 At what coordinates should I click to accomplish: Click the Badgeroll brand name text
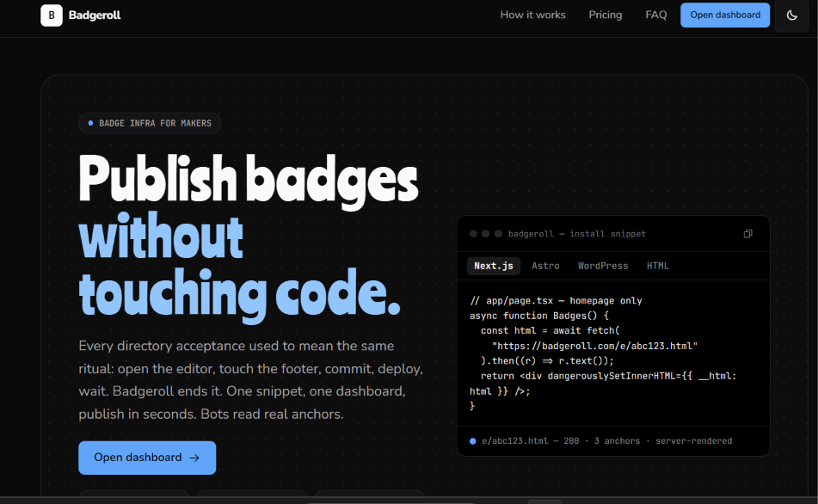pyautogui.click(x=95, y=15)
